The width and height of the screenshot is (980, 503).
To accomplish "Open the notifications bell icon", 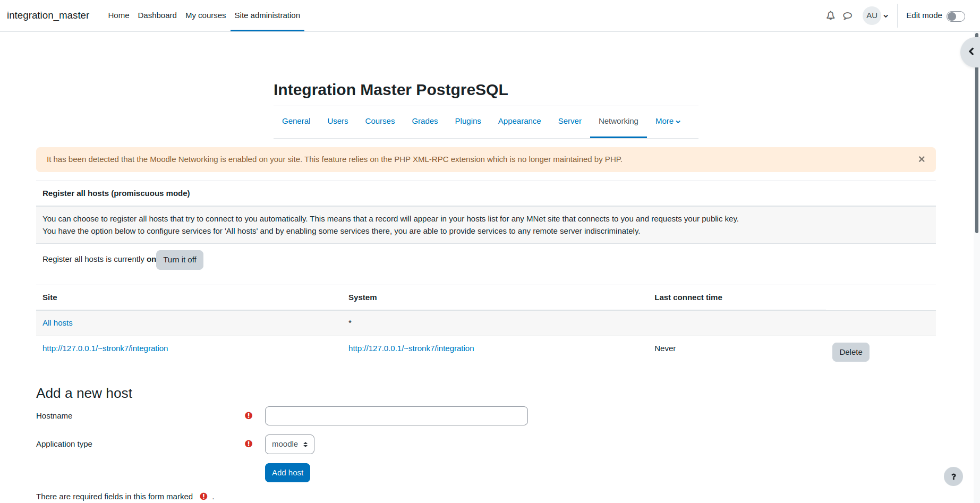I will 830,15.
